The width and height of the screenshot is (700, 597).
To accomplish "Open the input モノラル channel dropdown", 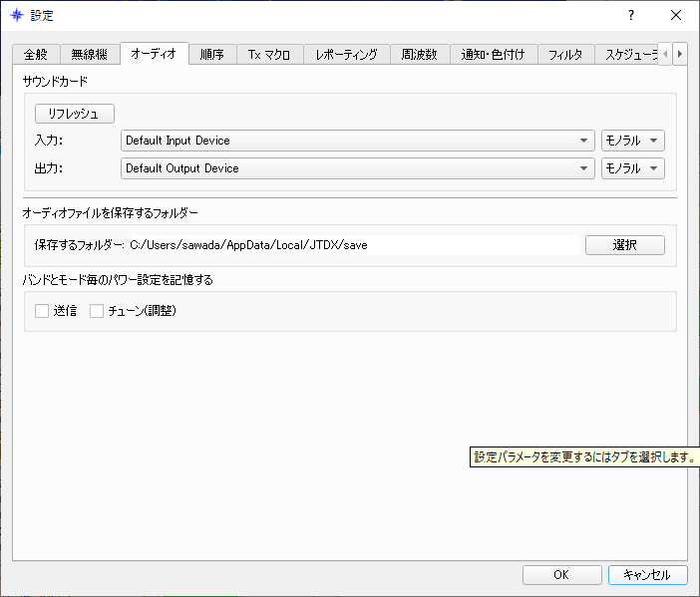I will coord(632,141).
